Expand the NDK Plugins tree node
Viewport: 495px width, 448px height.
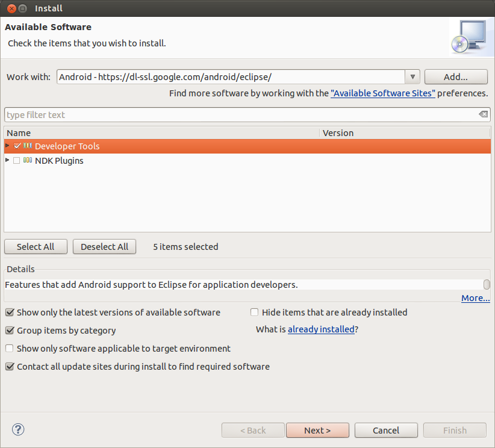pyautogui.click(x=7, y=160)
